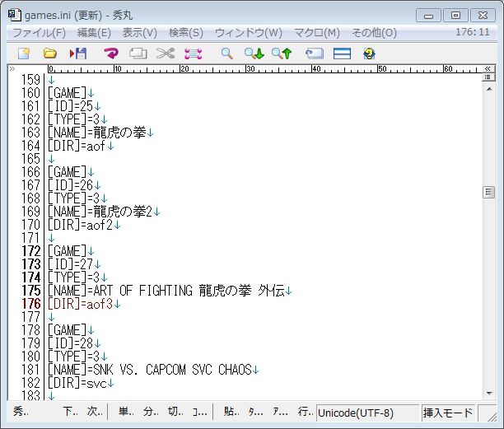Split the window using the blue pane icon

point(342,54)
